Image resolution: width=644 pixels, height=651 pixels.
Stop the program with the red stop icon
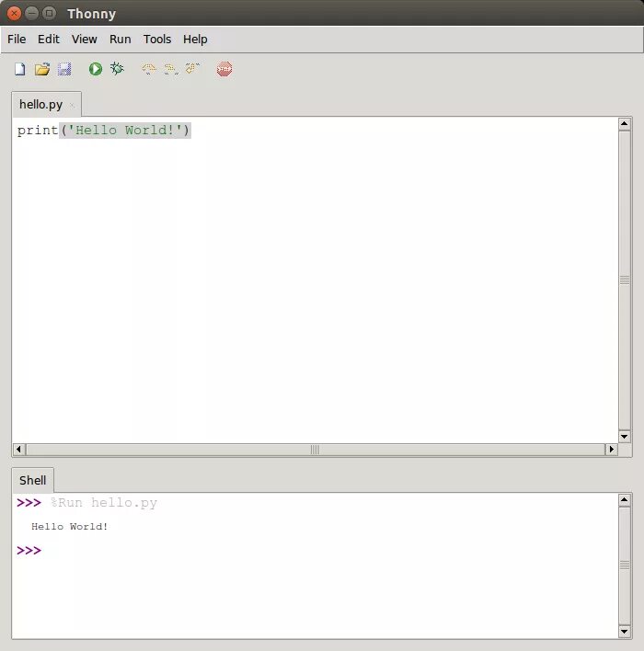click(224, 69)
